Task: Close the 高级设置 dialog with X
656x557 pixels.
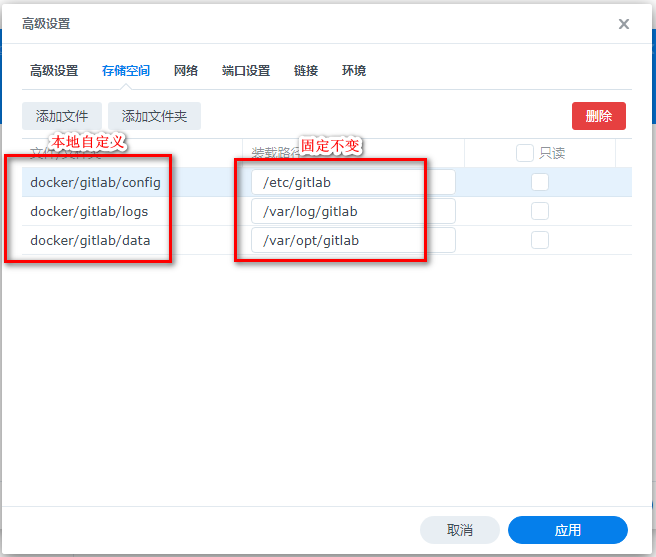Action: (623, 24)
